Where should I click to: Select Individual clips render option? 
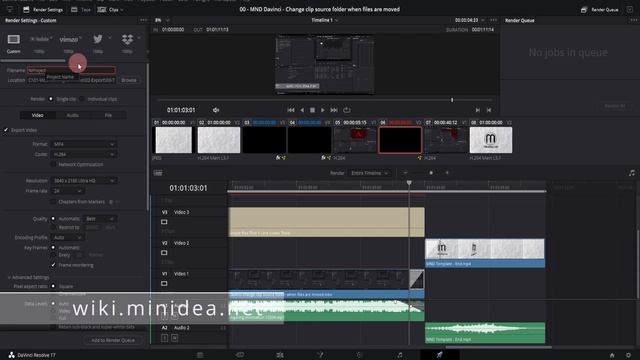coord(82,99)
